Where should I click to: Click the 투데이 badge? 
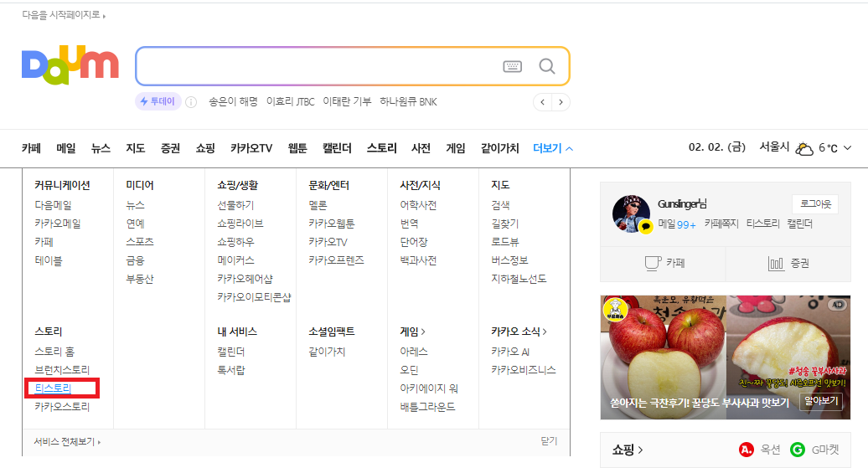coord(158,101)
